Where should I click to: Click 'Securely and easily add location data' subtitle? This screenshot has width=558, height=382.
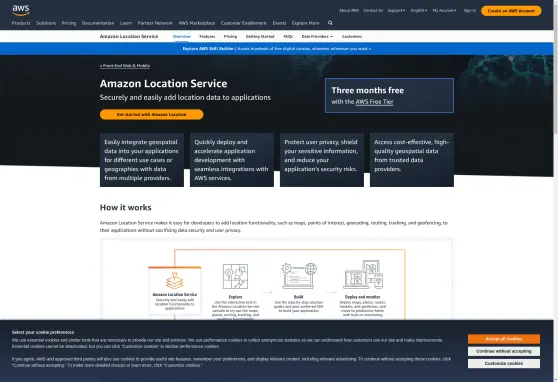coord(185,98)
